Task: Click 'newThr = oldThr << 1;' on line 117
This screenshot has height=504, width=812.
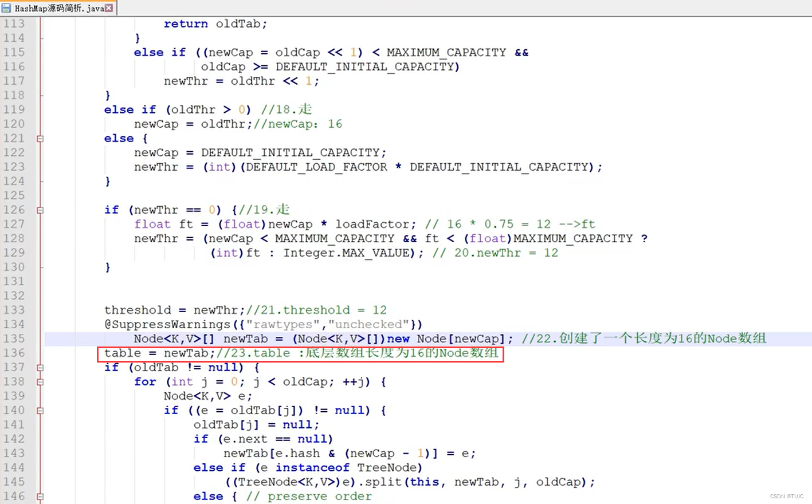Action: [241, 81]
